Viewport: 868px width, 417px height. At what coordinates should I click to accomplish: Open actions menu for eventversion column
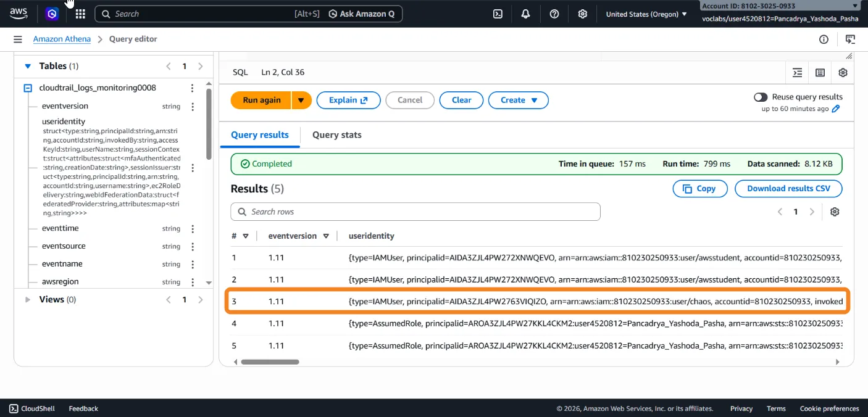193,106
